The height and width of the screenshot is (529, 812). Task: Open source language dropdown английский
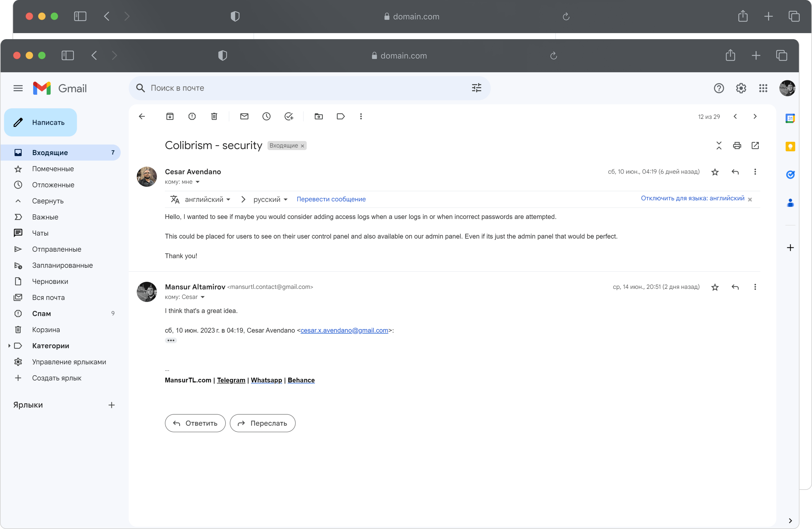click(x=207, y=199)
